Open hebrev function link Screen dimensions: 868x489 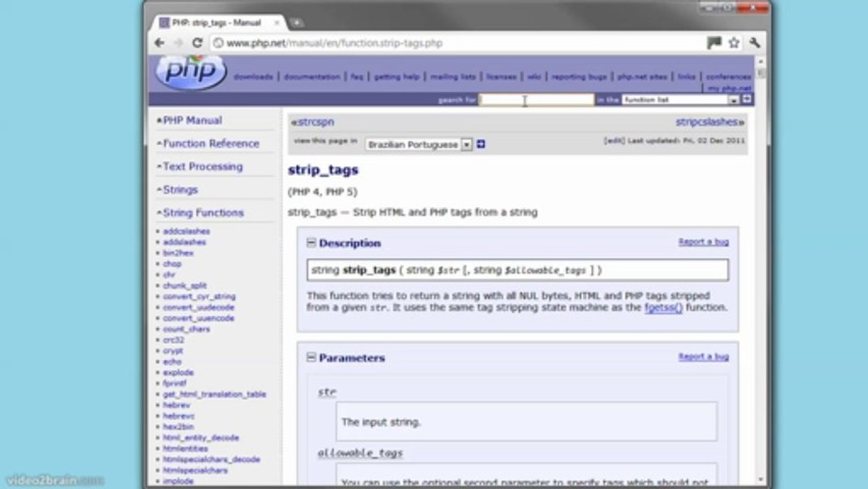click(x=176, y=405)
